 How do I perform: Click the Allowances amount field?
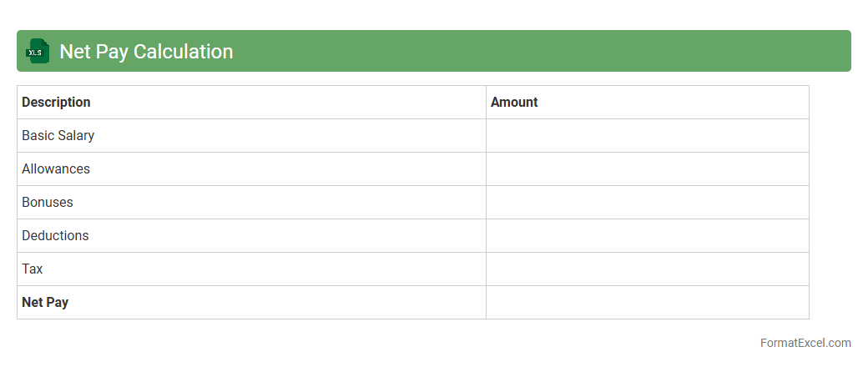click(647, 169)
